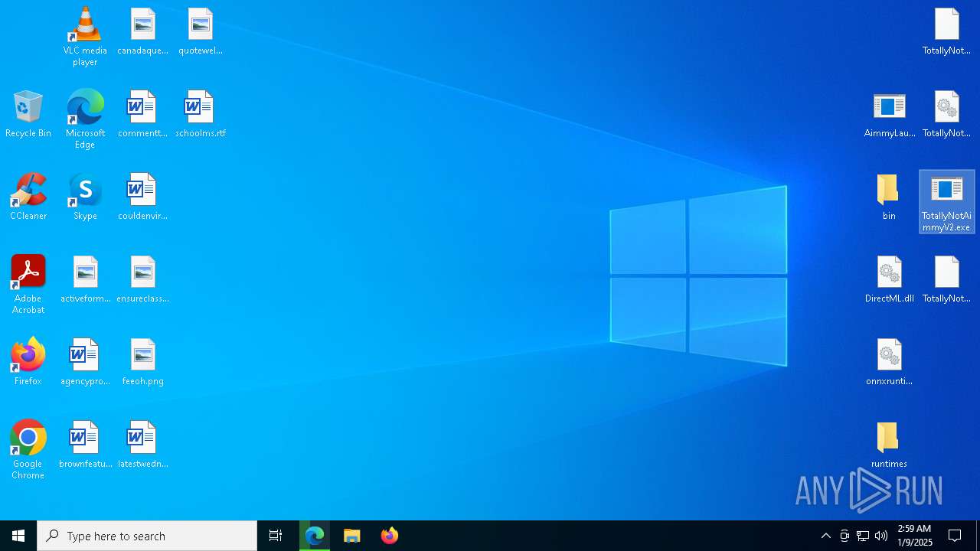
Task: Select canadaque... image file icon
Action: coord(142,31)
